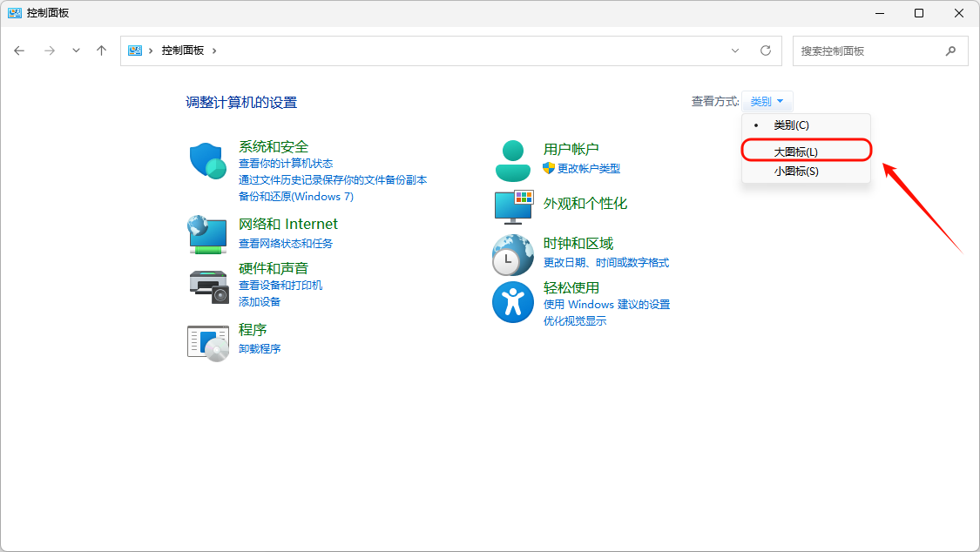This screenshot has width=980, height=552.
Task: Minimize the Control Panel window
Action: point(879,13)
